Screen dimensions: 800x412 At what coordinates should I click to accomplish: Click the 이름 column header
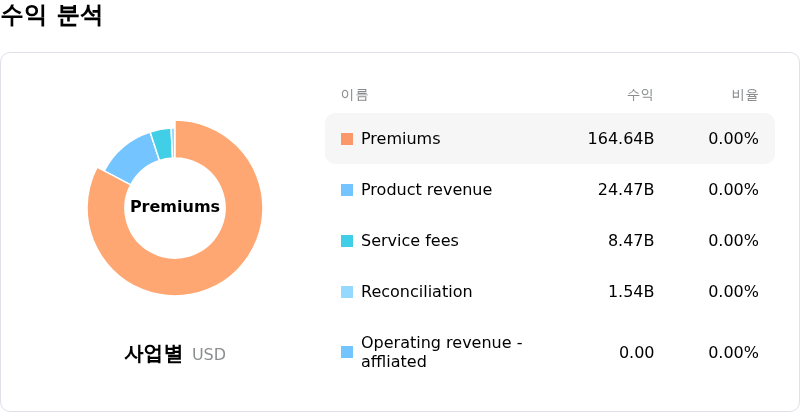click(x=355, y=95)
